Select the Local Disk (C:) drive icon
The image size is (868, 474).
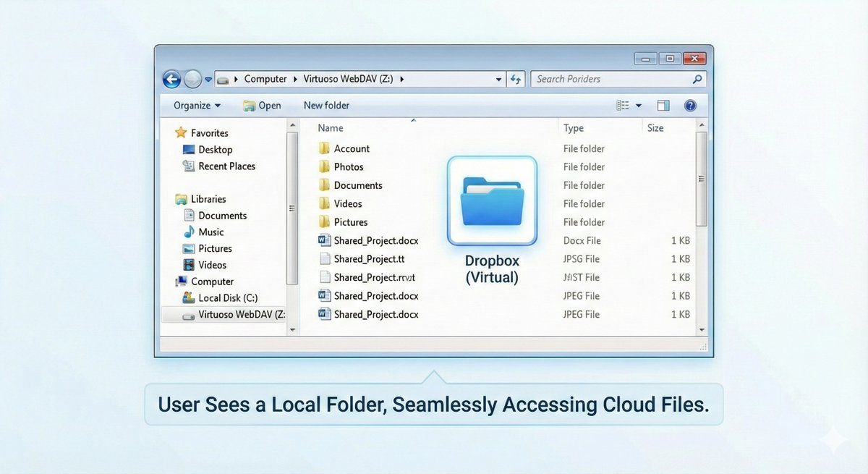click(187, 297)
